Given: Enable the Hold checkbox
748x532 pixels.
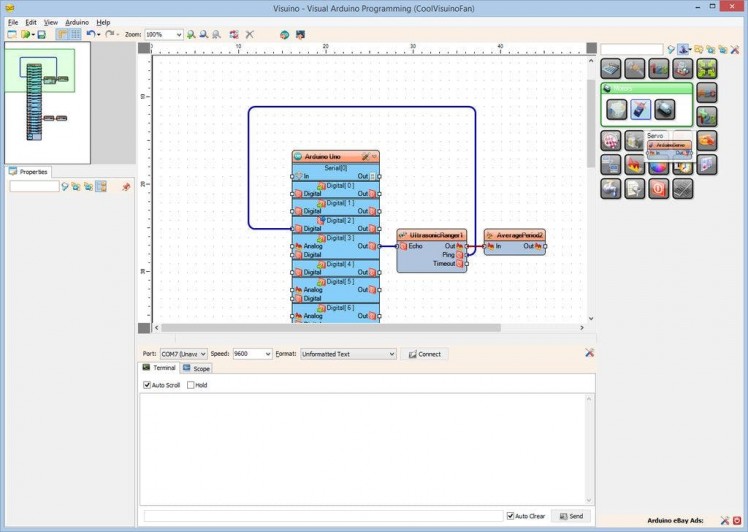Looking at the screenshot, I should point(190,385).
